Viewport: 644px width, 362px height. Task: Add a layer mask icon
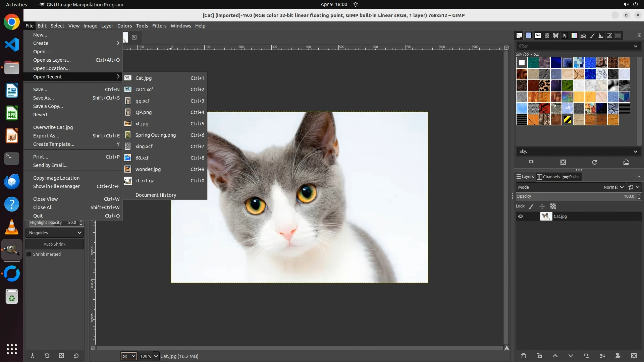(618, 356)
